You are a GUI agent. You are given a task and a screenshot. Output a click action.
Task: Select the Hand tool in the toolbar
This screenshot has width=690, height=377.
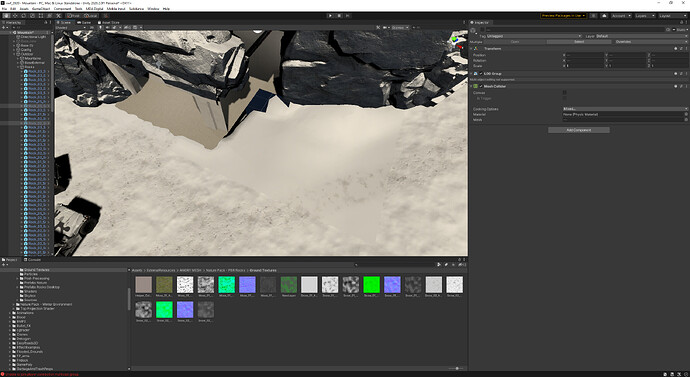6,16
